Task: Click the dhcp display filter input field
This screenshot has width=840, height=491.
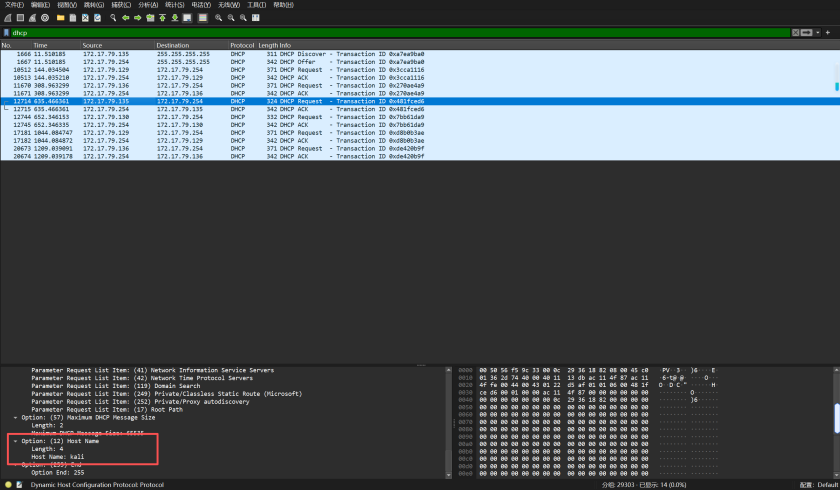Action: tap(400, 33)
